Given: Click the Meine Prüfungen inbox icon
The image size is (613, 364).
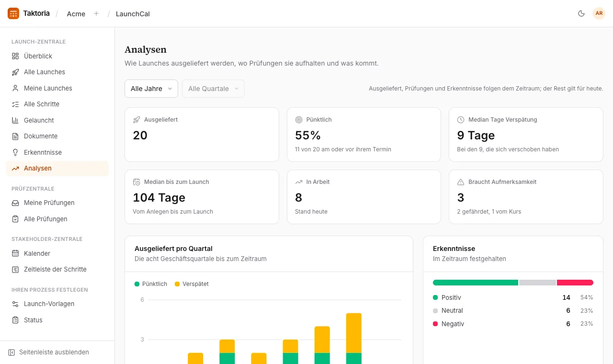Looking at the screenshot, I should (15, 203).
